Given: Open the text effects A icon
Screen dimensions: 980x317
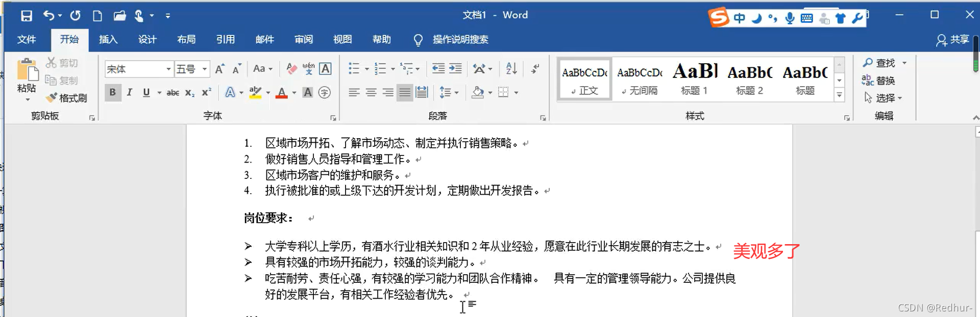Looking at the screenshot, I should pyautogui.click(x=230, y=92).
